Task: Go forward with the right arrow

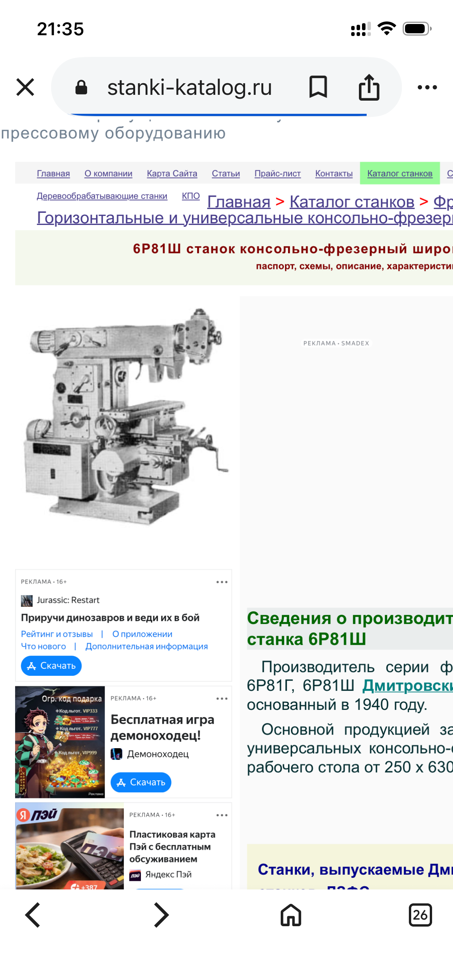Action: pyautogui.click(x=161, y=915)
